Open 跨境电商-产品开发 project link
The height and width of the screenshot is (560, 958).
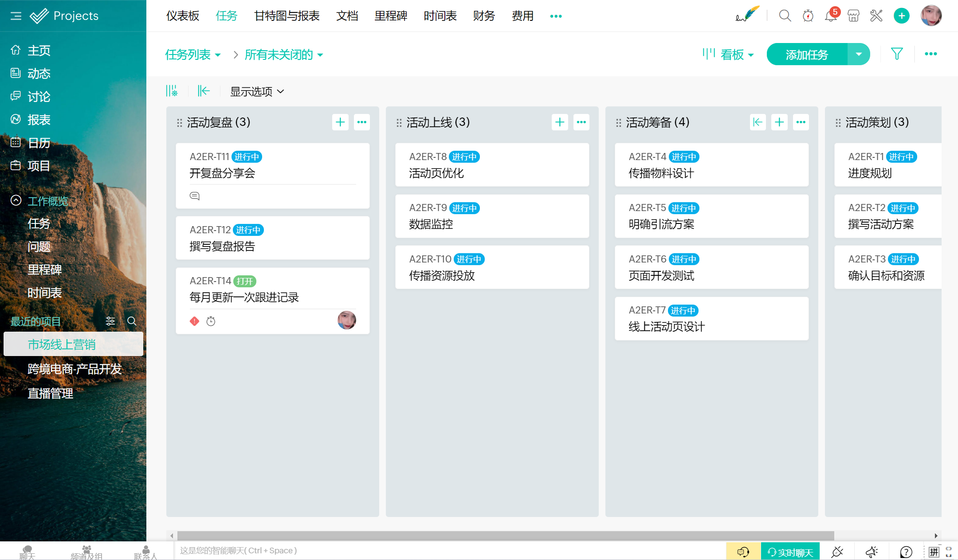click(x=75, y=369)
